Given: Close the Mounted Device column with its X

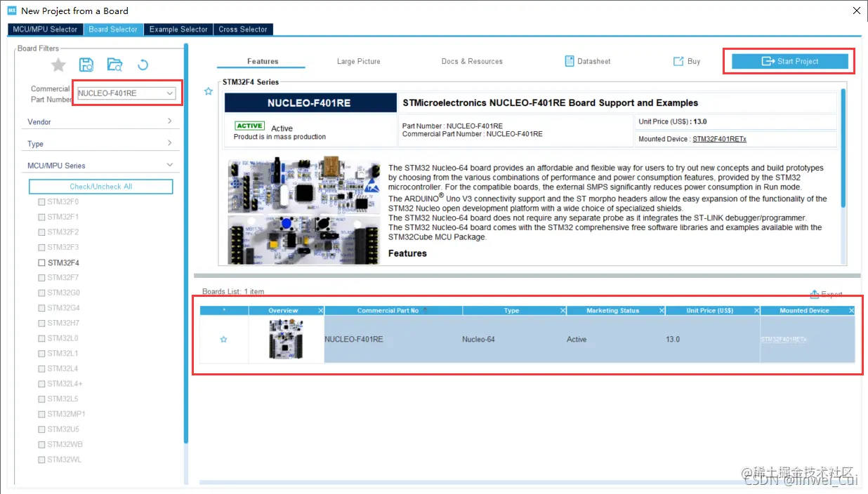Looking at the screenshot, I should [x=851, y=310].
